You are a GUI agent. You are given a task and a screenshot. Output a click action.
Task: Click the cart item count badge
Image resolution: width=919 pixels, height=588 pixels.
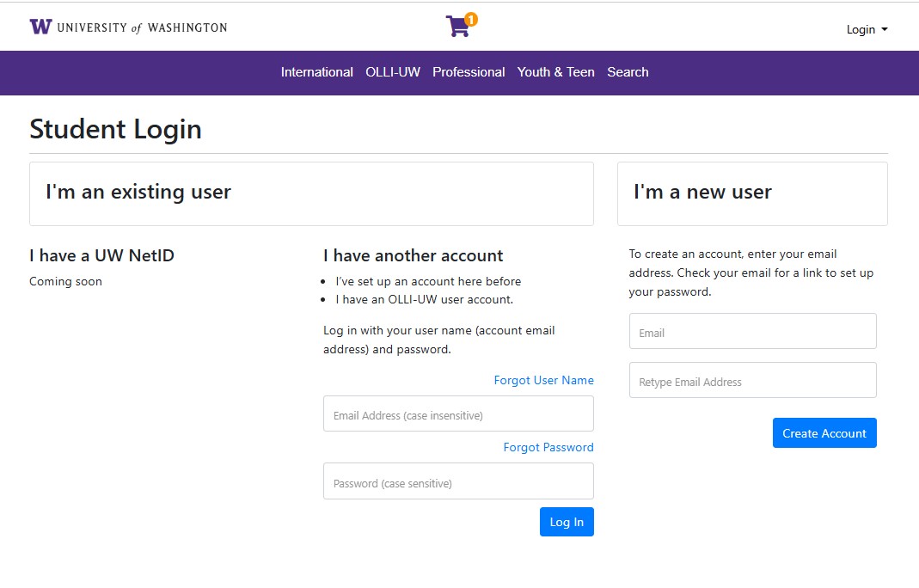pyautogui.click(x=470, y=20)
